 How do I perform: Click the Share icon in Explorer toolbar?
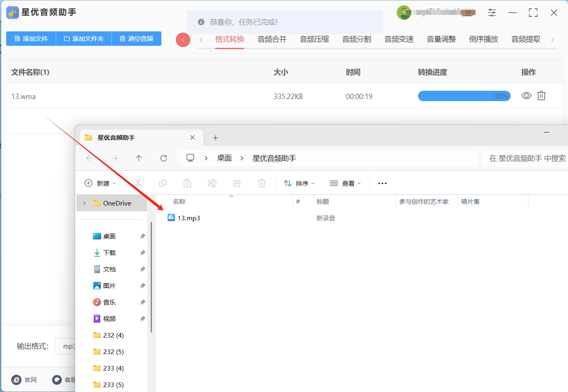[237, 183]
